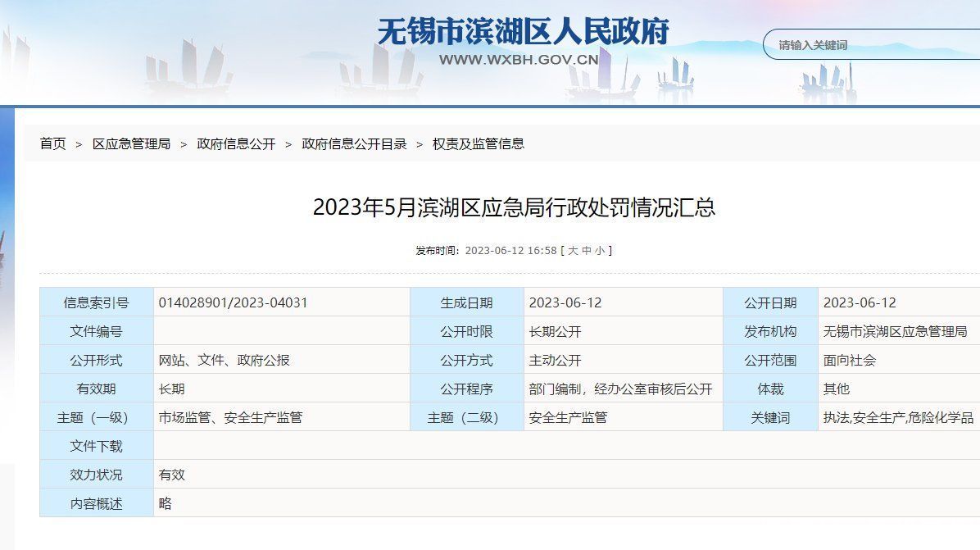
Task: Navigate to 政府信息公开目录 breadcrumb
Action: 354,143
